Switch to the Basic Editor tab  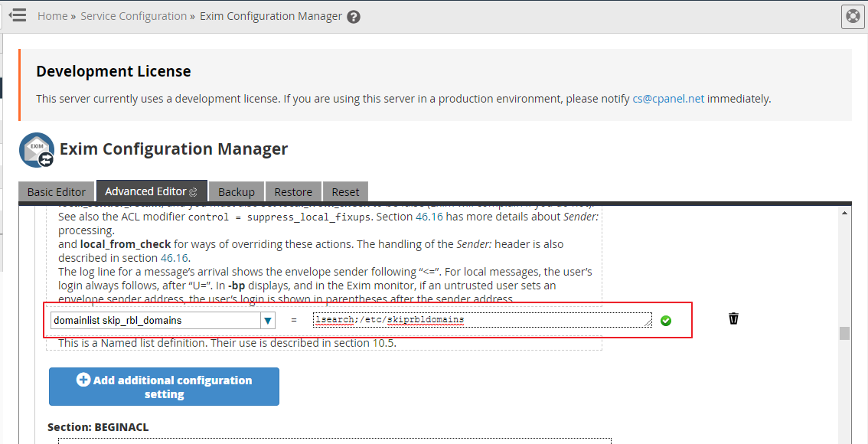tap(57, 192)
